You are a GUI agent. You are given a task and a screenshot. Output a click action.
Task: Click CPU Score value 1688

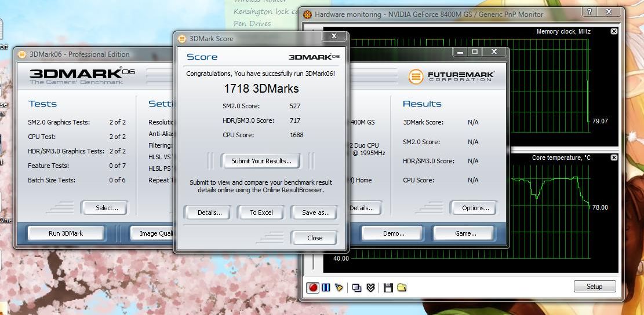[297, 135]
